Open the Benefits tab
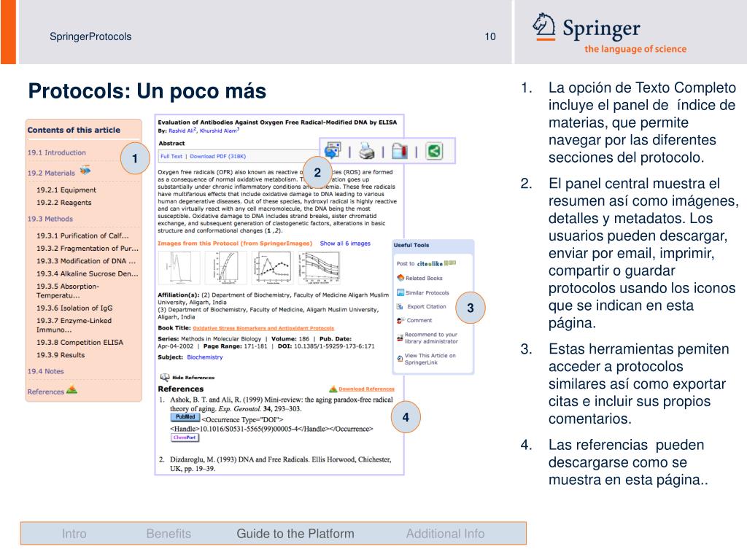The image size is (747, 560). 169,534
